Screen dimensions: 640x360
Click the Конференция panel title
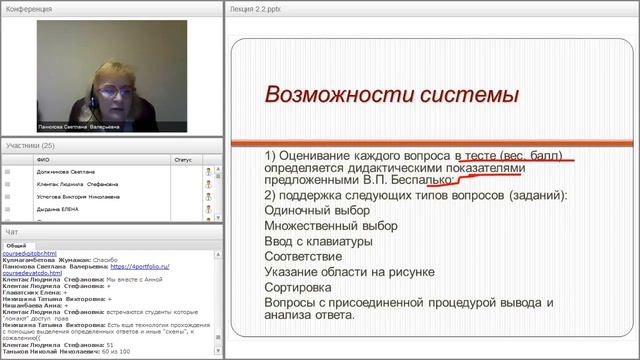(29, 9)
